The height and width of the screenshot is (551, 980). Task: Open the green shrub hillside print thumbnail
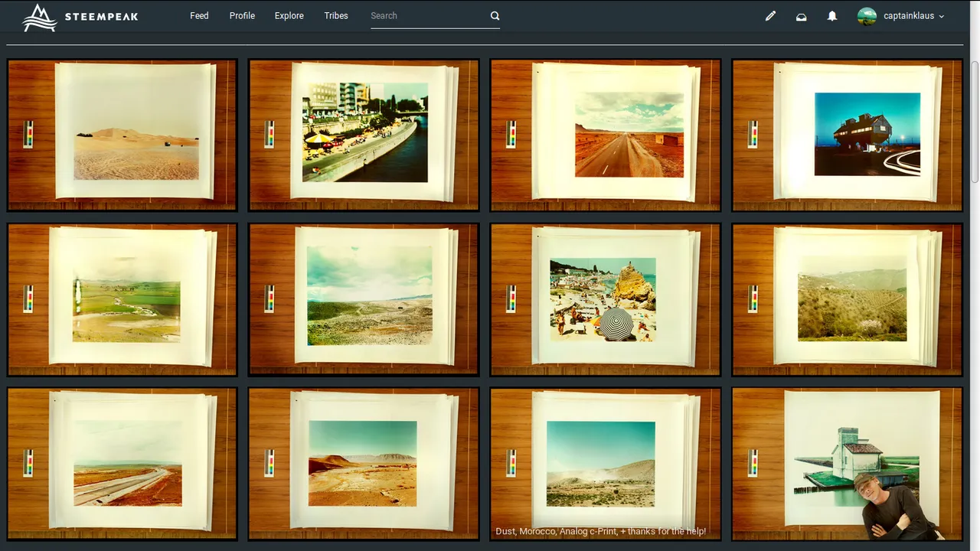click(847, 299)
